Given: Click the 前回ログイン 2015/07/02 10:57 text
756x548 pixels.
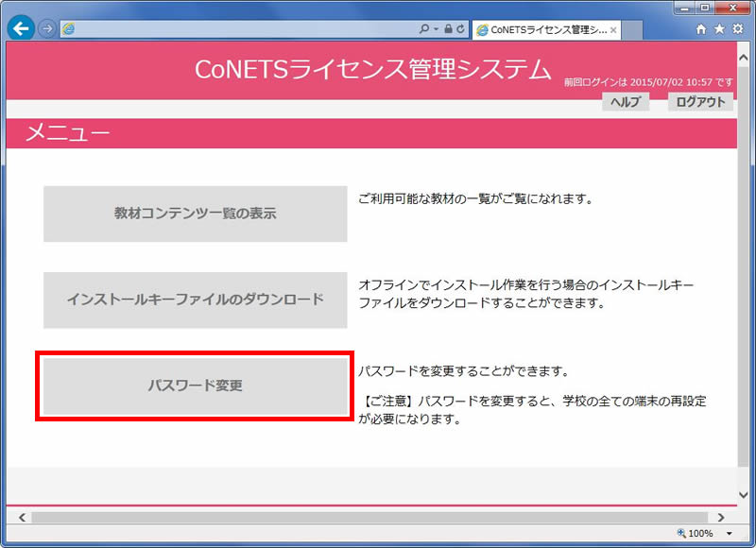Looking at the screenshot, I should tap(648, 82).
